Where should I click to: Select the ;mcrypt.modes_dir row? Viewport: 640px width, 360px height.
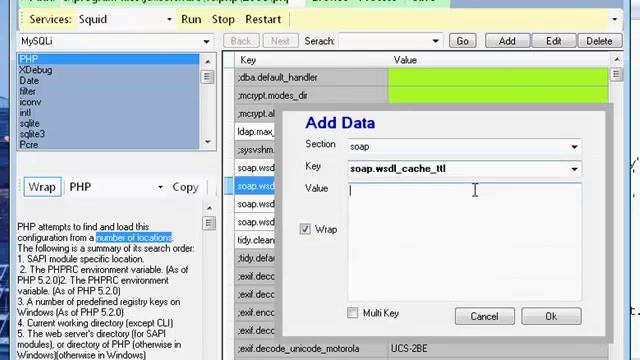tap(311, 95)
